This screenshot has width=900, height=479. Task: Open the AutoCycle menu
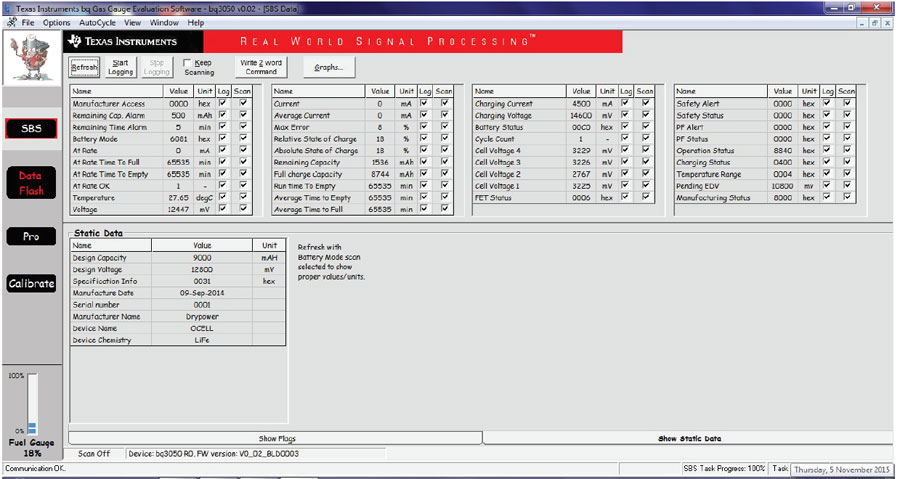(x=98, y=23)
